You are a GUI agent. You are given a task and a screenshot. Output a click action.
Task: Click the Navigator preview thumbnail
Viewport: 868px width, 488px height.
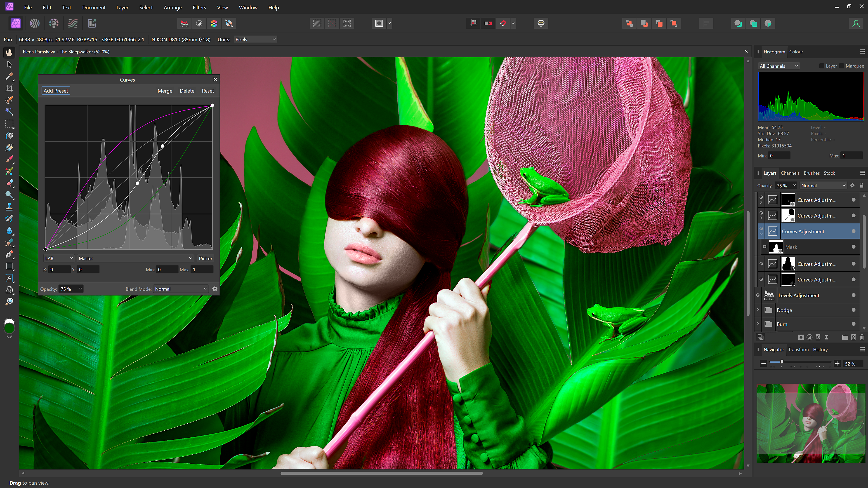811,423
